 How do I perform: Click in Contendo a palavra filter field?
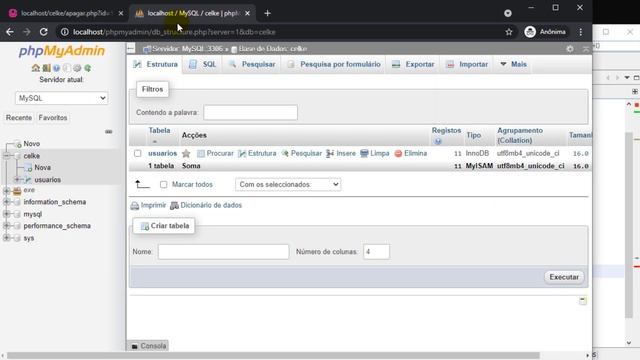[251, 113]
